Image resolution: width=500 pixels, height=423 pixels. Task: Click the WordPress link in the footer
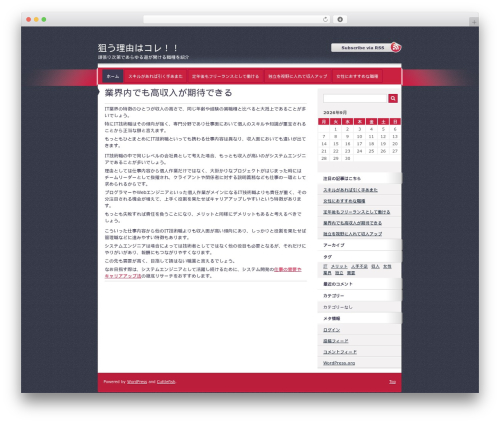(x=137, y=382)
